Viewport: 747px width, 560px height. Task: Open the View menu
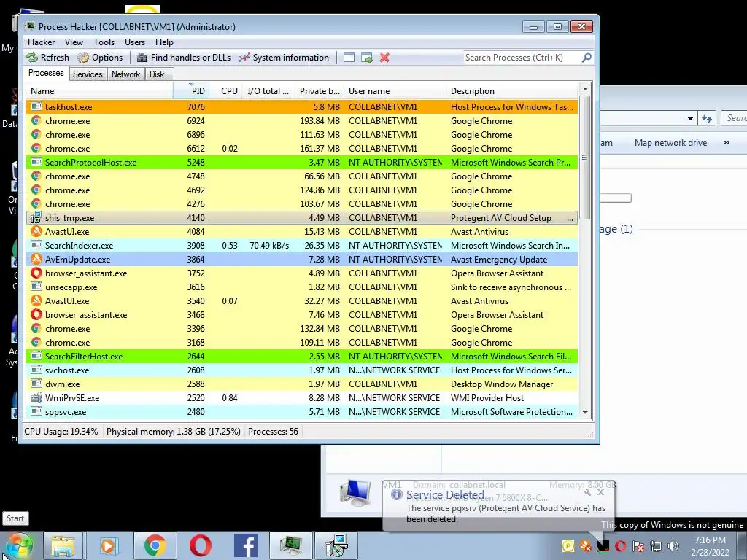click(x=74, y=42)
